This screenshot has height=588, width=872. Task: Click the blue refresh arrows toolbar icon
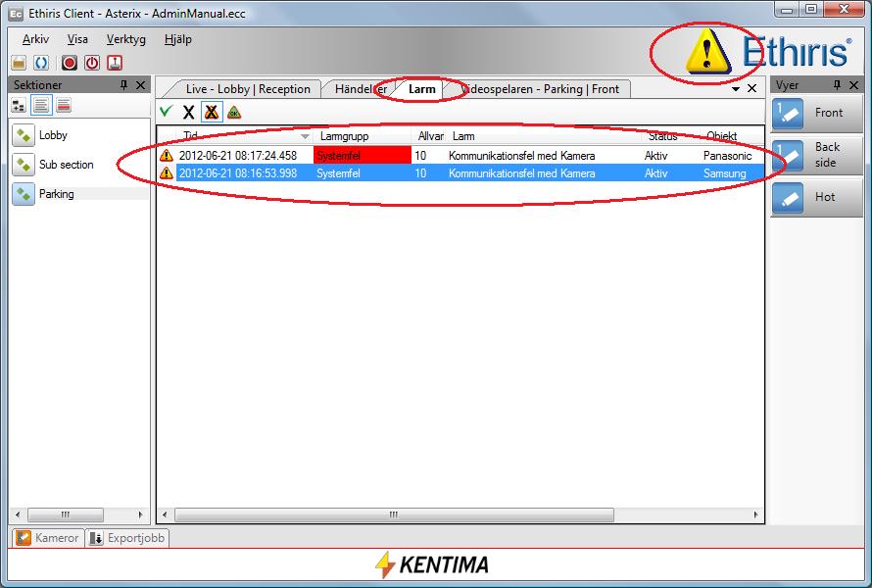click(41, 63)
